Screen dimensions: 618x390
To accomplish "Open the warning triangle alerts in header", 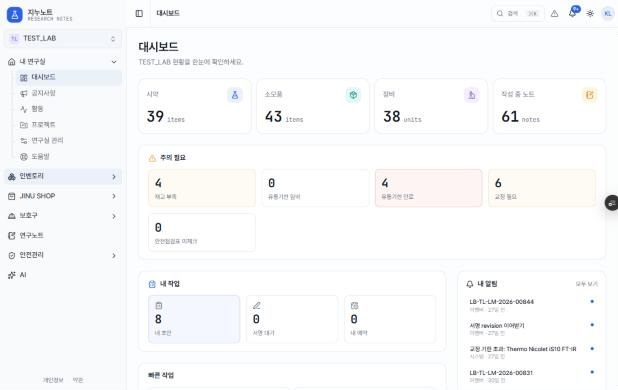I will coord(555,14).
